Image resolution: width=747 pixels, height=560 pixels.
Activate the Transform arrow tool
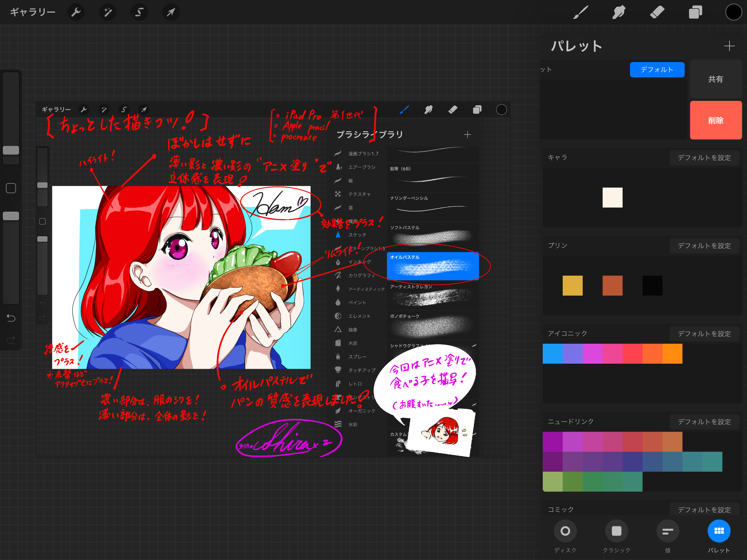(x=171, y=13)
